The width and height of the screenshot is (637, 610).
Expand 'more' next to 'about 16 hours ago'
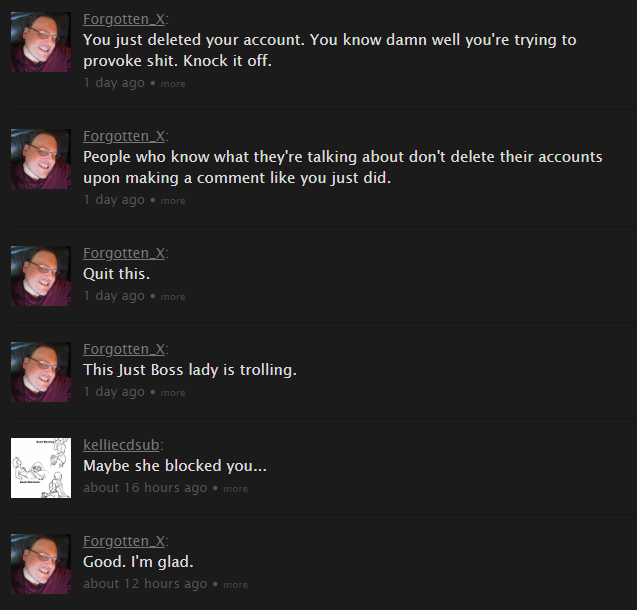point(235,489)
